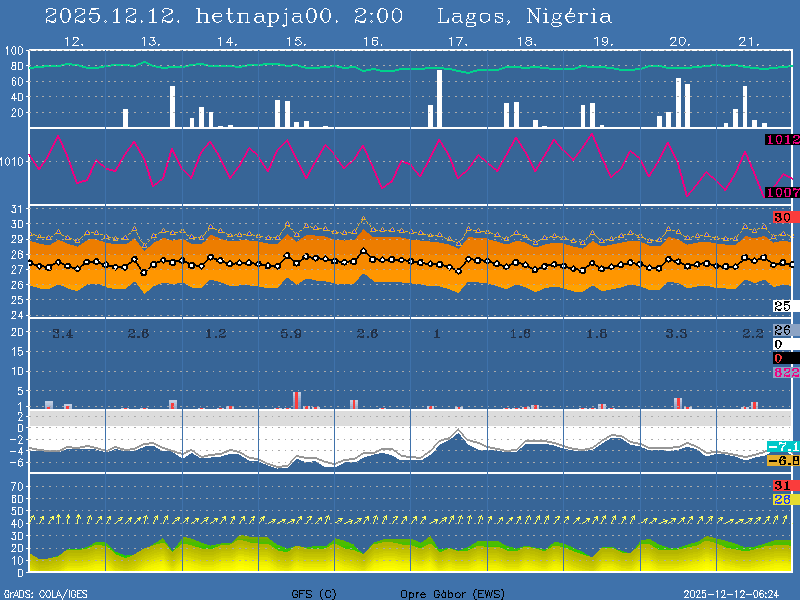Click the white 25 temperature label
This screenshot has width=800, height=600.
click(782, 306)
